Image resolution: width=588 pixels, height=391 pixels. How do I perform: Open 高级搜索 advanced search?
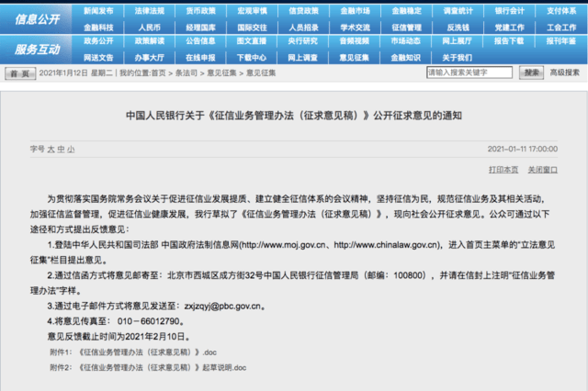click(x=564, y=72)
